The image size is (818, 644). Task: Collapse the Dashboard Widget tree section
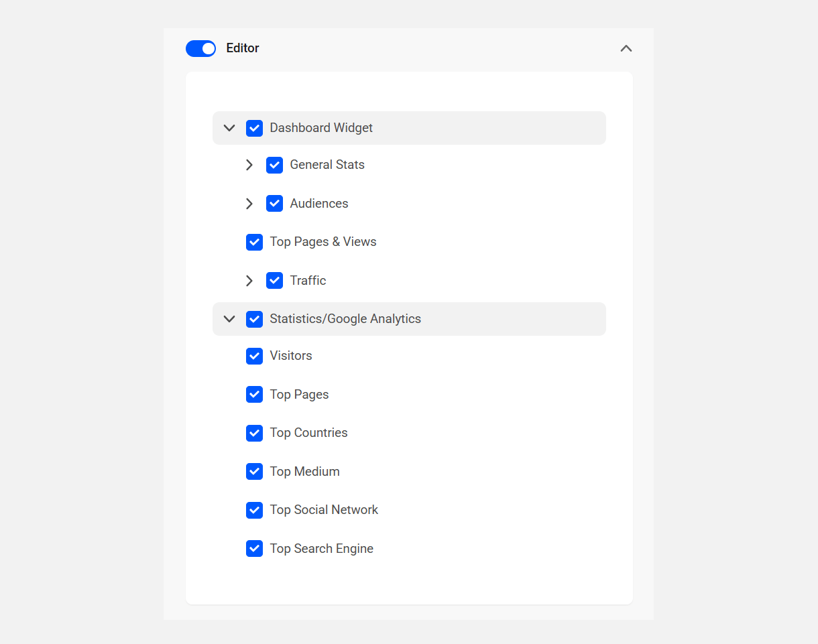[229, 127]
